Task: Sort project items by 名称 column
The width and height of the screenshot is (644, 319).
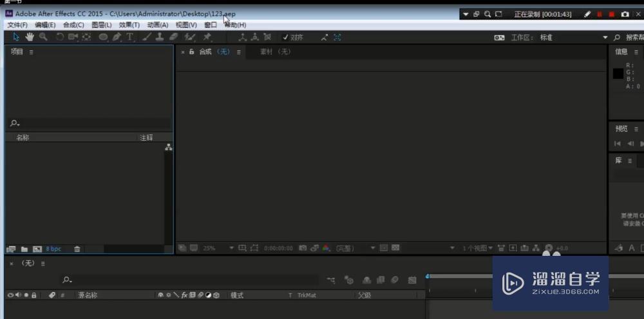Action: pos(23,138)
